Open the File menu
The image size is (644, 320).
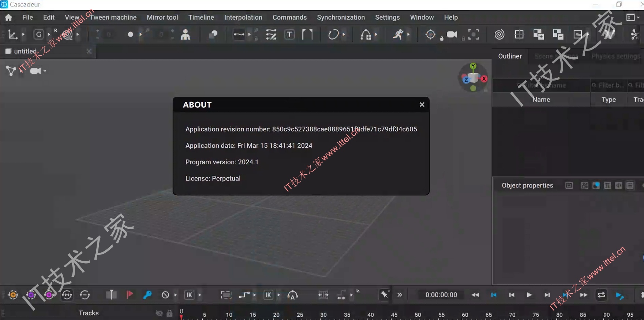(27, 17)
